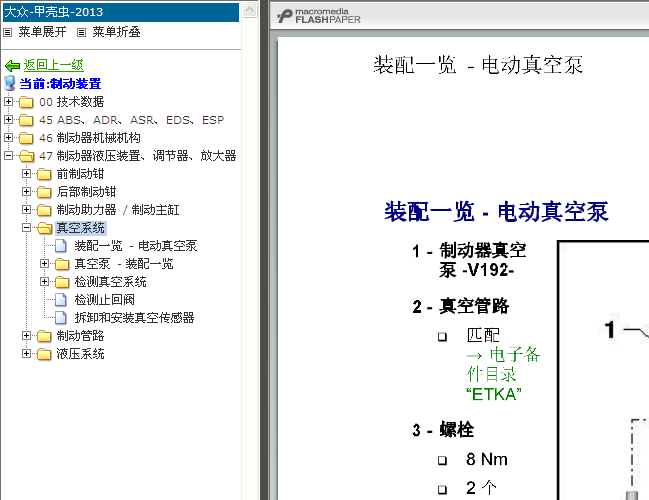This screenshot has height=500, width=649.
Task: Expand the 前制动钳 node
Action: [26, 173]
